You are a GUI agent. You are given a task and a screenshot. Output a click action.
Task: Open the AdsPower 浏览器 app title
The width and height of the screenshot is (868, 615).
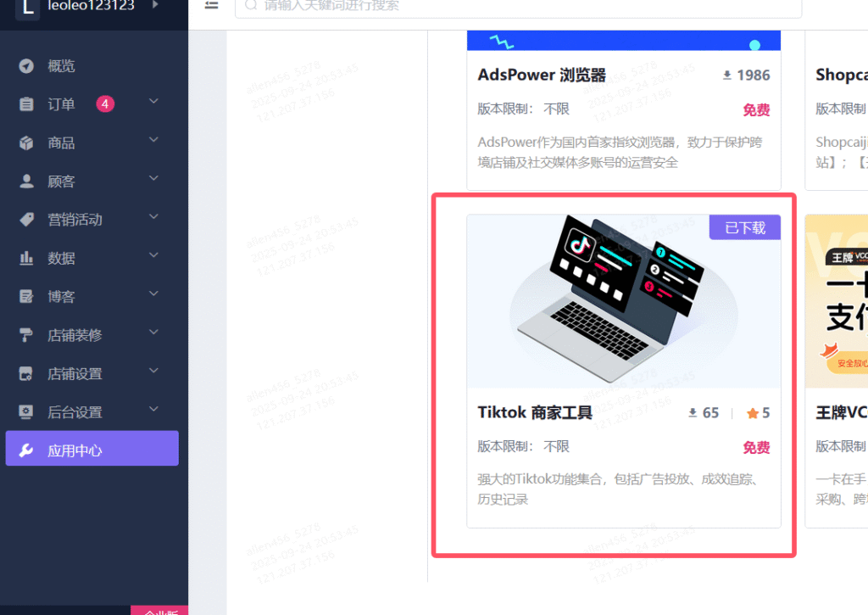click(x=542, y=75)
